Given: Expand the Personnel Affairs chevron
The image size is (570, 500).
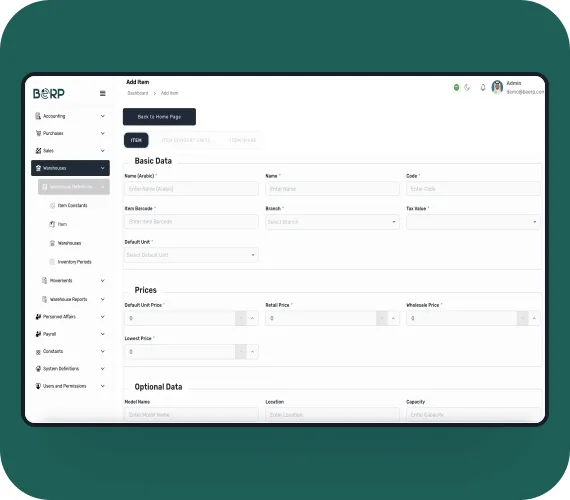Looking at the screenshot, I should (103, 317).
